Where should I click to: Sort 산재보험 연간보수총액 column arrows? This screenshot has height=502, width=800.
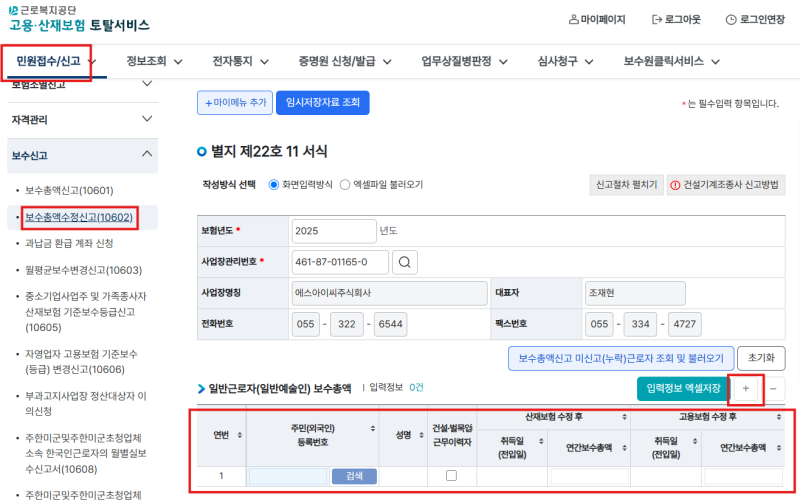[x=624, y=448]
